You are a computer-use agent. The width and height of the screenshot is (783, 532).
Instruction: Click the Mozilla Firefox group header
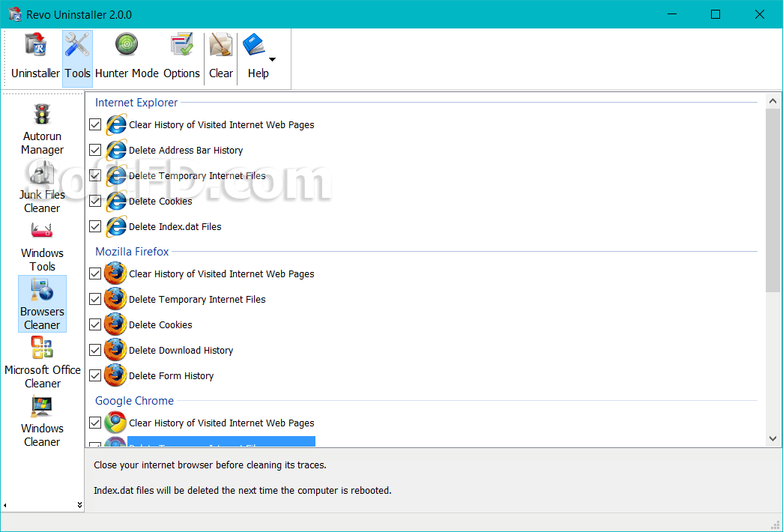[133, 251]
